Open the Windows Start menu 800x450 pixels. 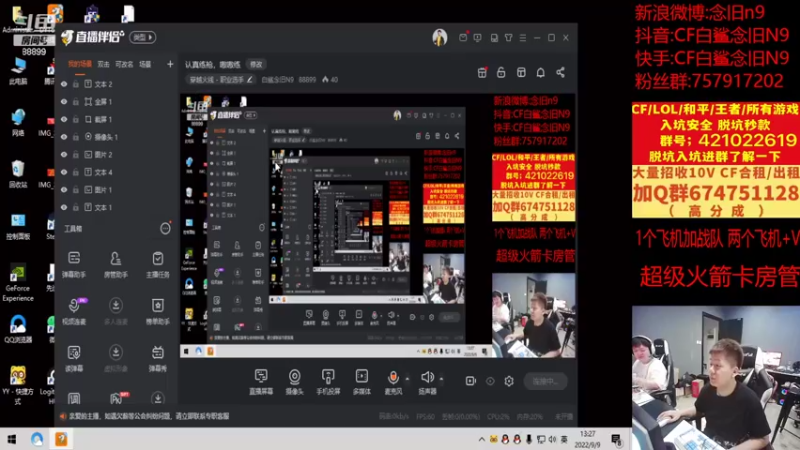click(11, 439)
